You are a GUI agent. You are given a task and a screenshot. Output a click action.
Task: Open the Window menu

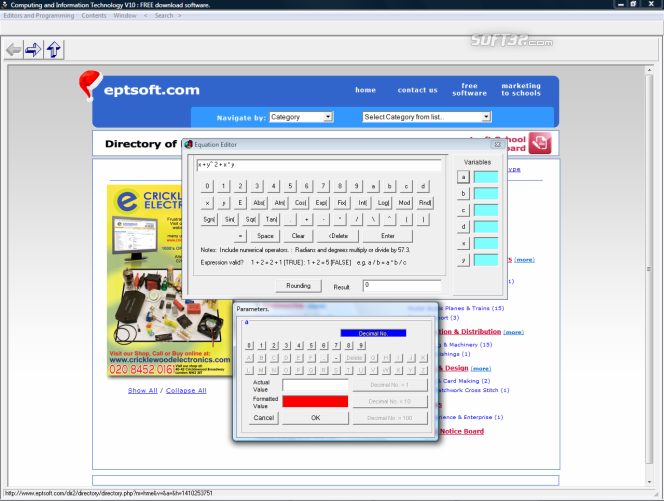[124, 16]
